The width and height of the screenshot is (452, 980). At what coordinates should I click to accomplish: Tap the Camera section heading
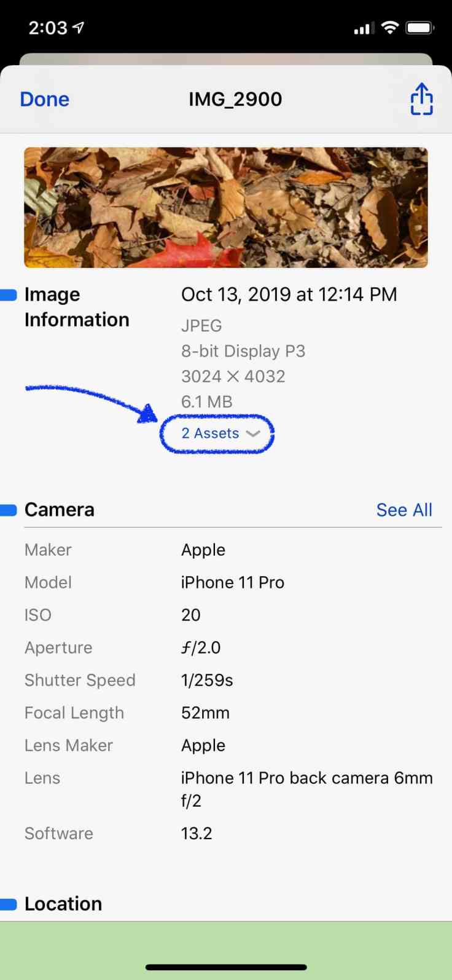pos(59,509)
